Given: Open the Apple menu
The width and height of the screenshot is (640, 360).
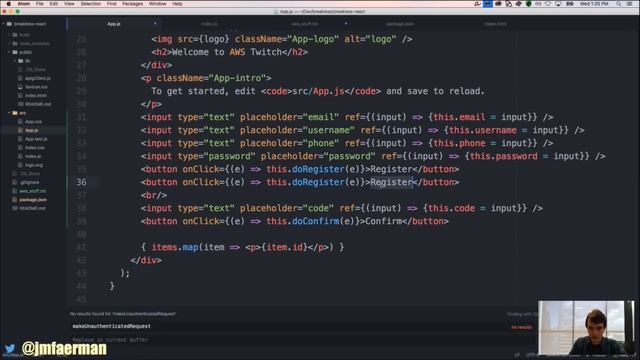Looking at the screenshot, I should coord(9,4).
